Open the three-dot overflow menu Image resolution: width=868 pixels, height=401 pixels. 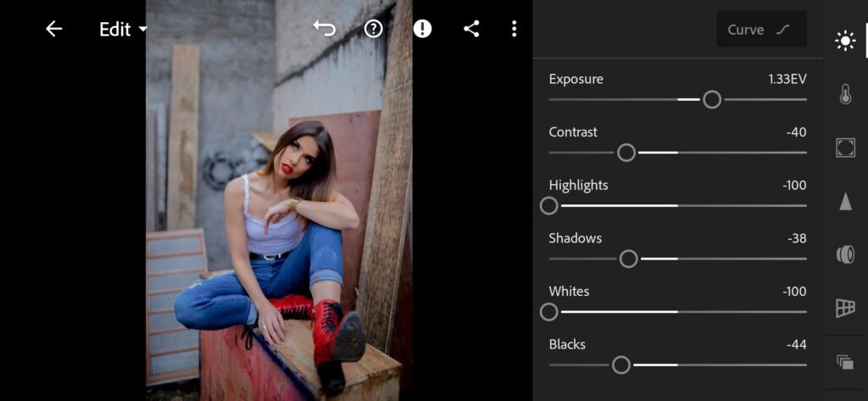tap(515, 29)
